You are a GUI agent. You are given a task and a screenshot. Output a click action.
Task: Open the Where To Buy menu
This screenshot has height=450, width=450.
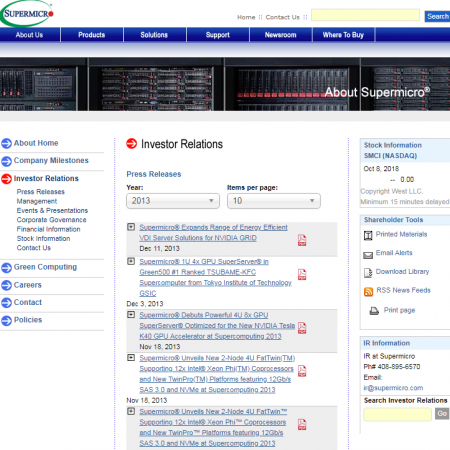point(343,35)
